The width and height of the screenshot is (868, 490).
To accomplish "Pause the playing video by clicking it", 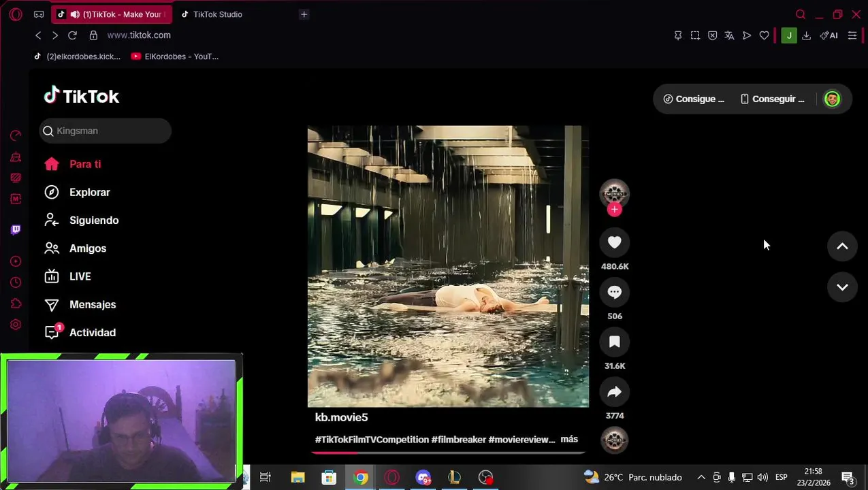I will (448, 266).
